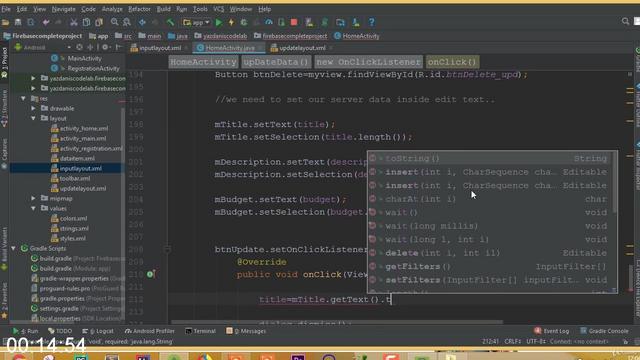Open the AVD Manager icon

[x=309, y=22]
